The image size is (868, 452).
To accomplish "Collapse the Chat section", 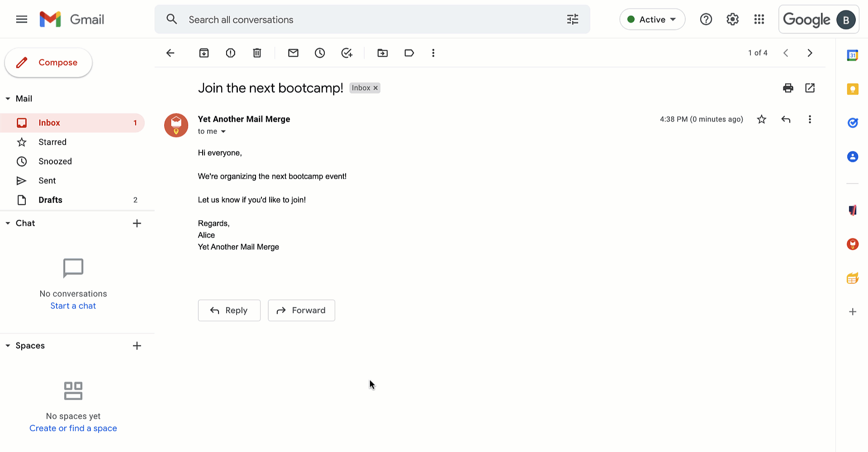I will 7,223.
